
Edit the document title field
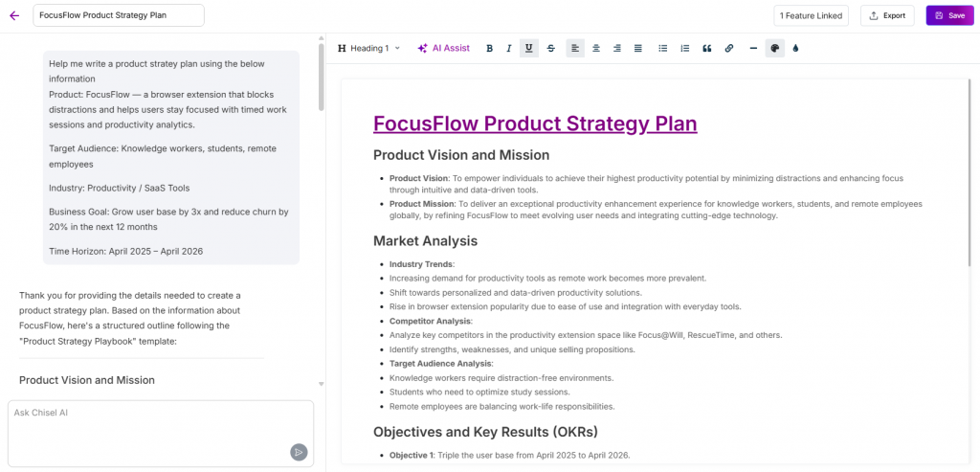(x=119, y=15)
